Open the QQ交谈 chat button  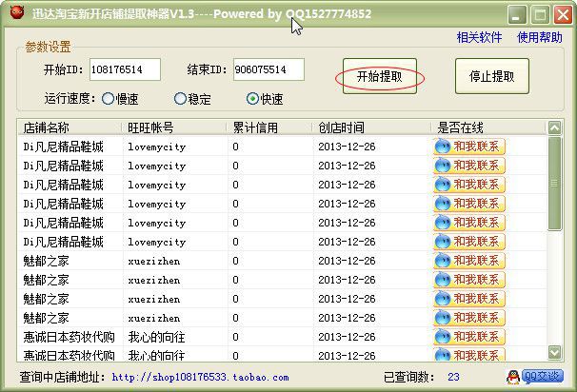[x=543, y=377]
